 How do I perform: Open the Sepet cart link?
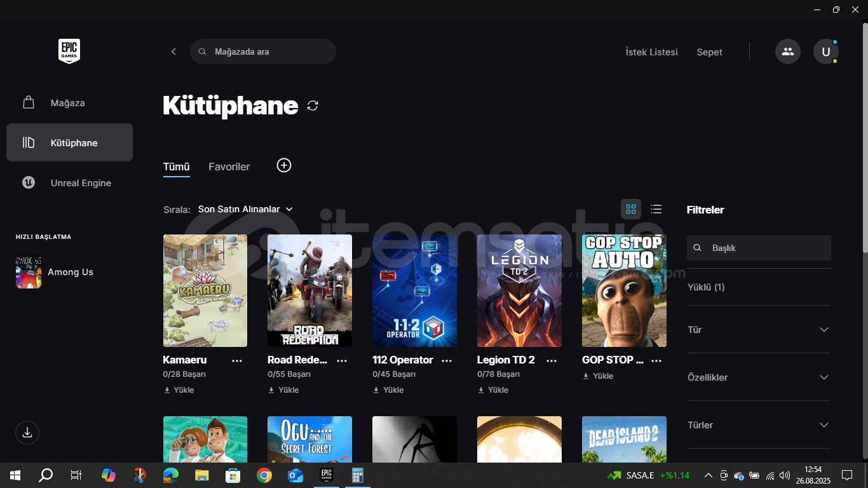point(709,52)
